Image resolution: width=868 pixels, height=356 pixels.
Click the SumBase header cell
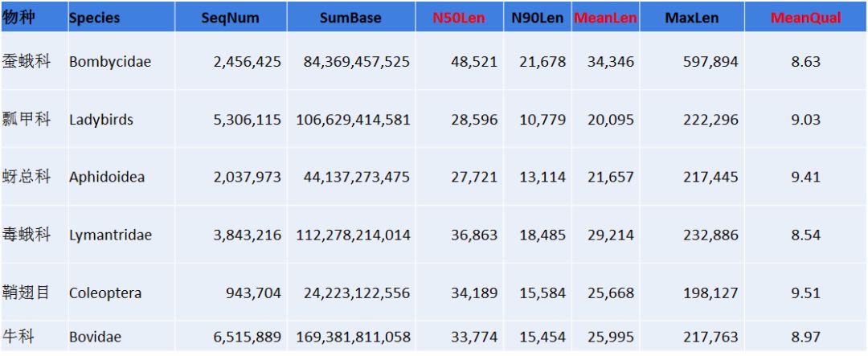click(x=350, y=18)
